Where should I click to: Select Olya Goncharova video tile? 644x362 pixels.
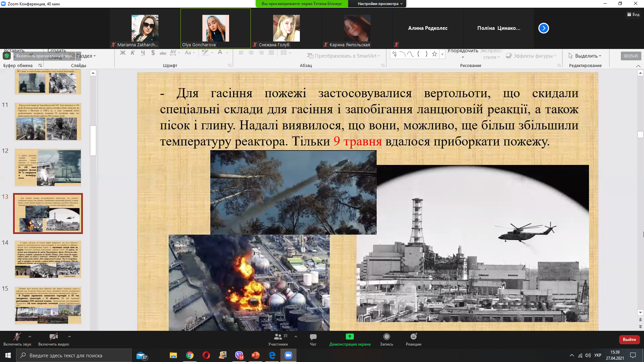(216, 28)
